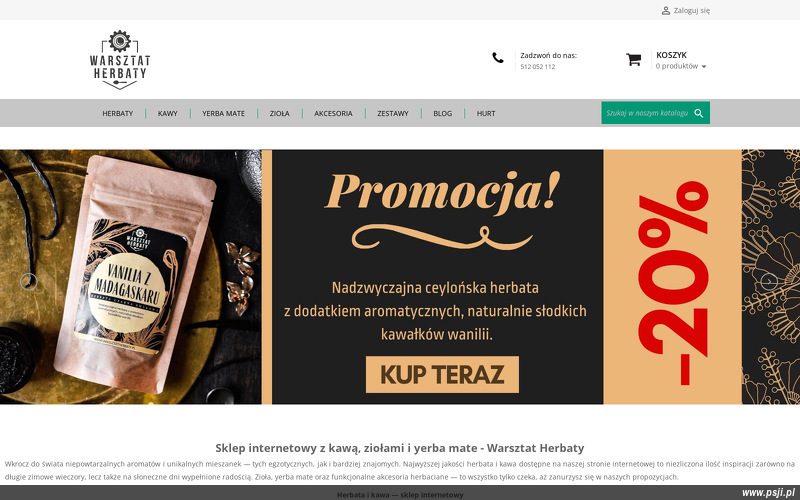Click the magnifier search icon
Viewport: 800px width, 500px height.
tap(698, 113)
